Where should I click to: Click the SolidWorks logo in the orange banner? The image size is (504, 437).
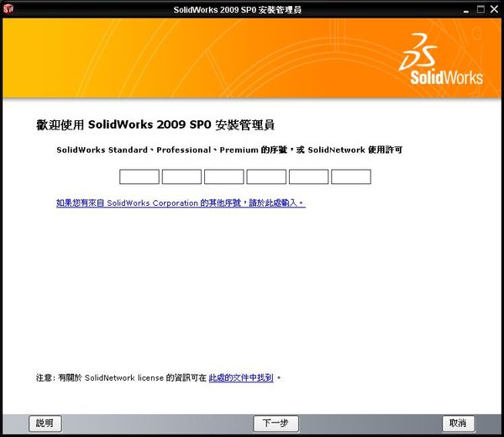pyautogui.click(x=441, y=59)
